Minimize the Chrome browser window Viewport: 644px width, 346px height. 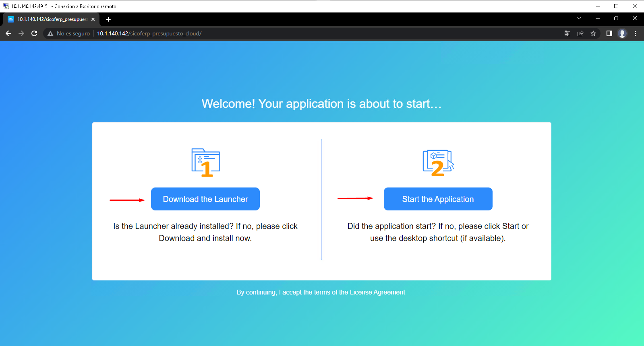tap(598, 18)
